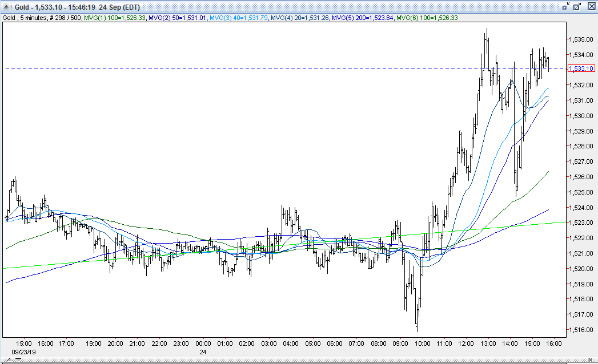Close the Gold chart panel
Image resolution: width=598 pixels, height=364 pixels.
tap(592, 6)
